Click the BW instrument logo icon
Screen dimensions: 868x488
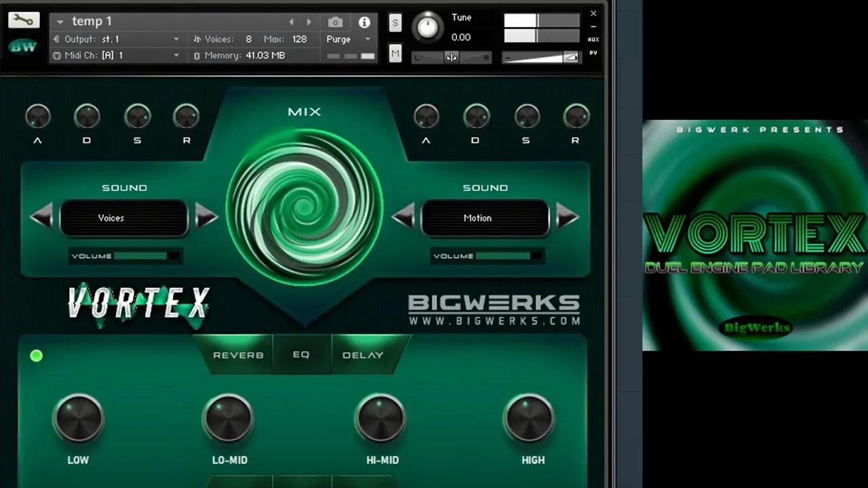pyautogui.click(x=24, y=47)
